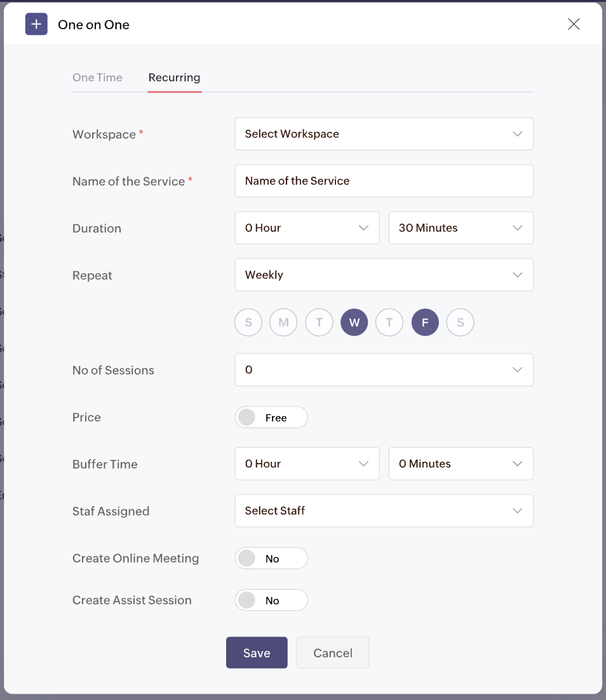This screenshot has height=700, width=606.
Task: Expand the Select Staff dropdown
Action: click(384, 511)
